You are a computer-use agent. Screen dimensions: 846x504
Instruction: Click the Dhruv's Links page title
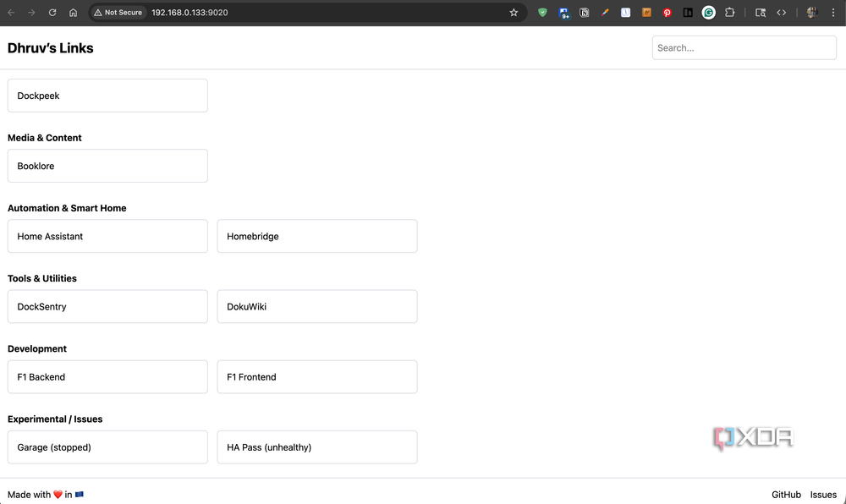50,48
